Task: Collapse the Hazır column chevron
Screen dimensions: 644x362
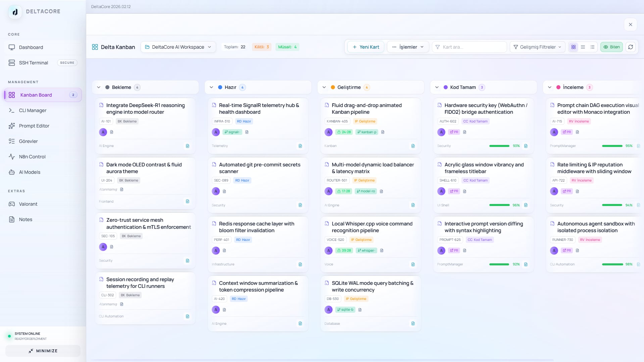Action: [x=211, y=87]
